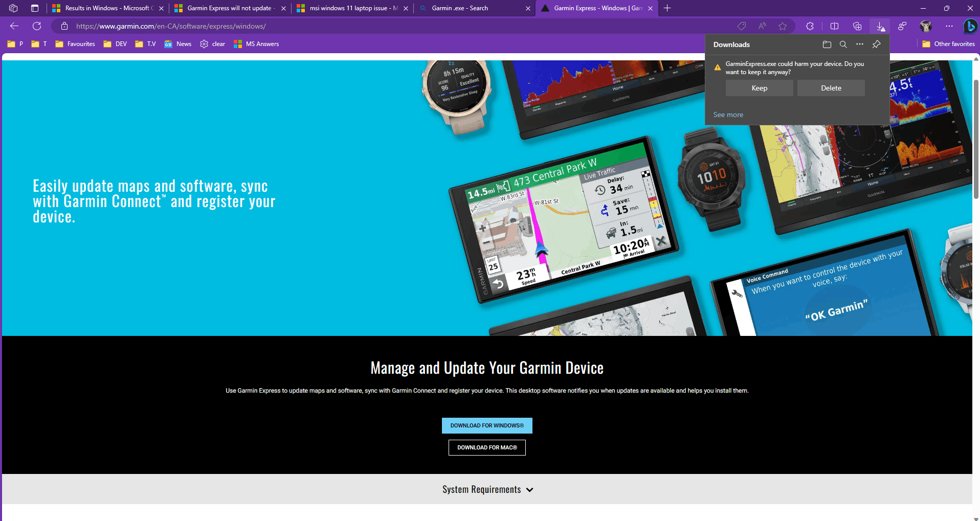The height and width of the screenshot is (521, 980).
Task: Open the T bookmarks folder
Action: [x=39, y=44]
